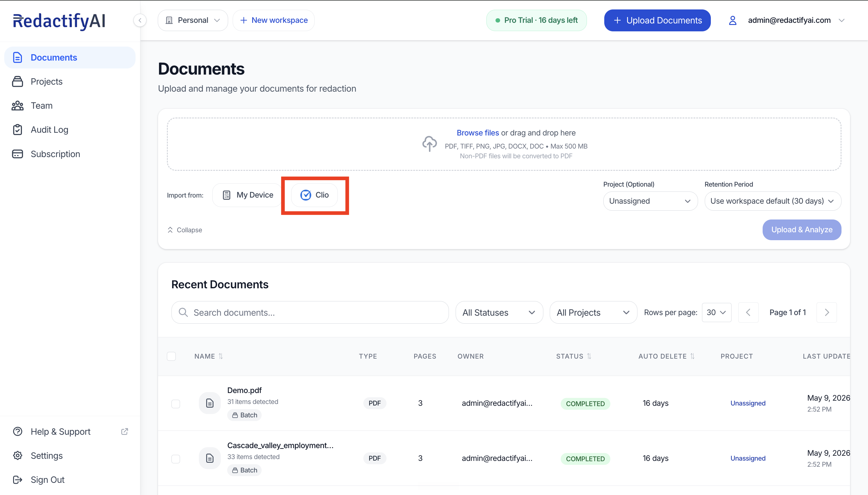Image resolution: width=868 pixels, height=495 pixels.
Task: Check the Demo.pdf row checkbox
Action: (x=176, y=404)
